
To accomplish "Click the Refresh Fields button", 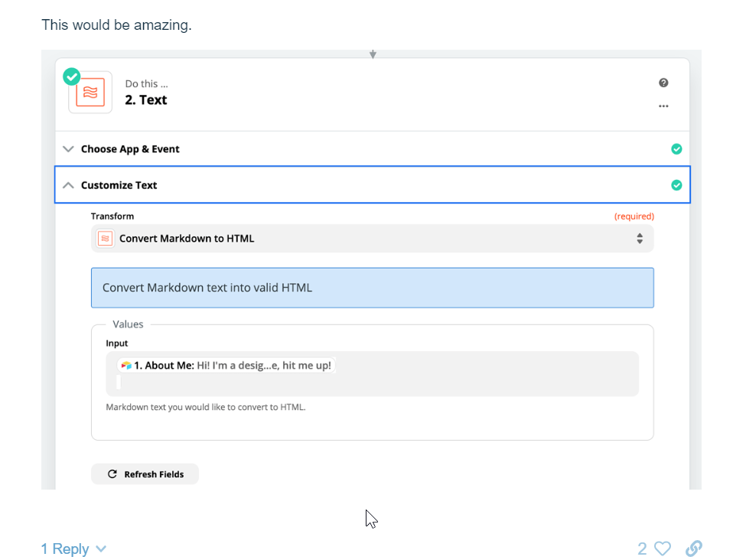I will point(145,474).
